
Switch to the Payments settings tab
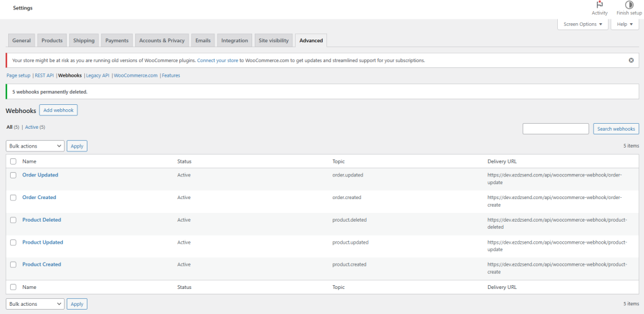pos(117,41)
